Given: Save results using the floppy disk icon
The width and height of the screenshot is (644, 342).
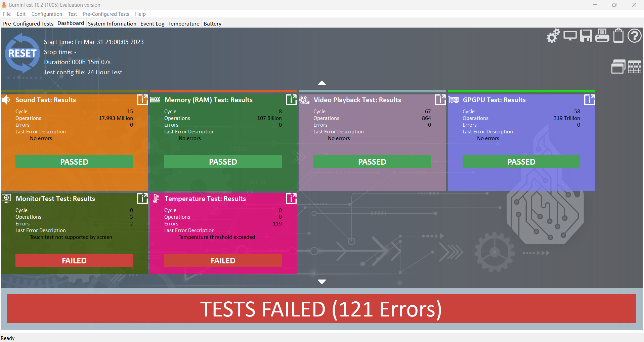Looking at the screenshot, I should (x=586, y=36).
